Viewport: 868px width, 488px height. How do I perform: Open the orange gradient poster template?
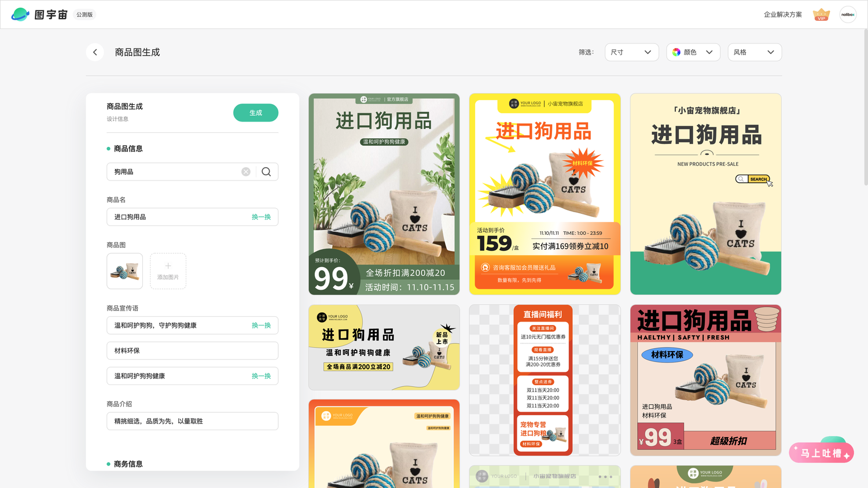click(x=384, y=443)
